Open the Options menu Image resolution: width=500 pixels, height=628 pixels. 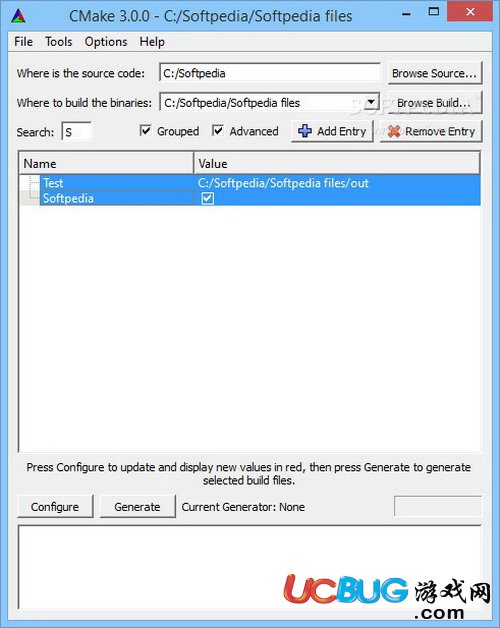[106, 42]
